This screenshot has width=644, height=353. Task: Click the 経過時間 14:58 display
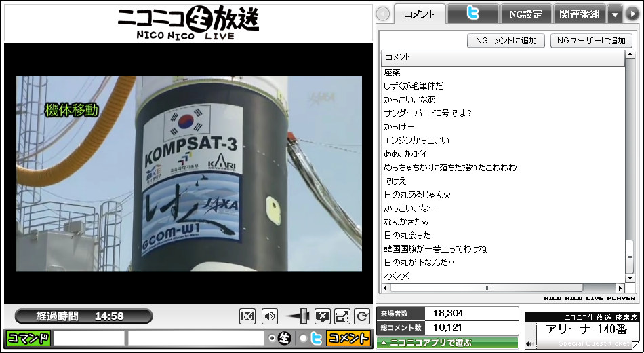(84, 316)
